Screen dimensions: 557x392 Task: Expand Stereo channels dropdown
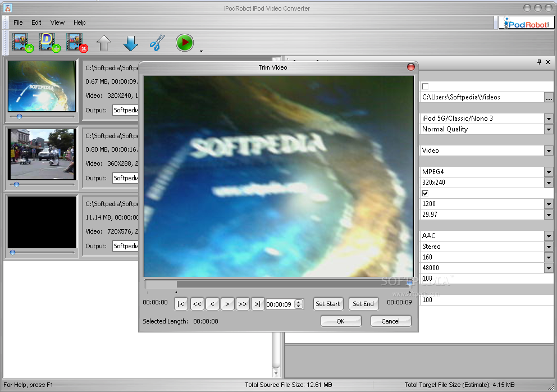click(x=549, y=247)
